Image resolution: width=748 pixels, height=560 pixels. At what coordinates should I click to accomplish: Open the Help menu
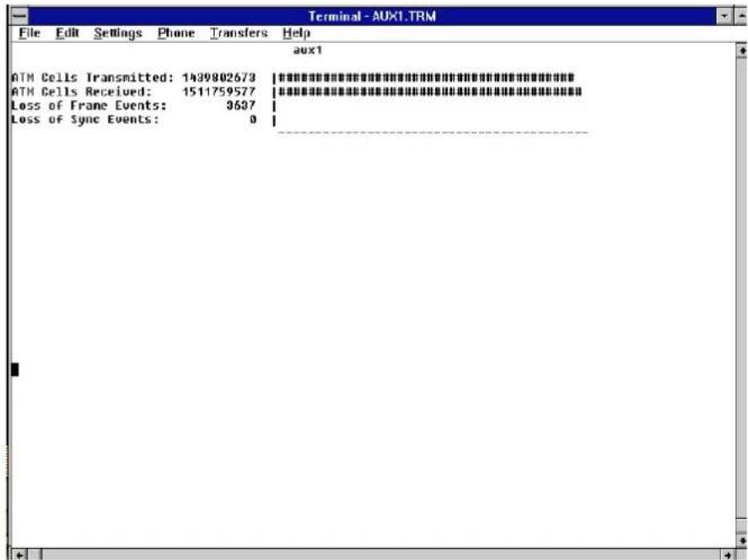tap(296, 33)
